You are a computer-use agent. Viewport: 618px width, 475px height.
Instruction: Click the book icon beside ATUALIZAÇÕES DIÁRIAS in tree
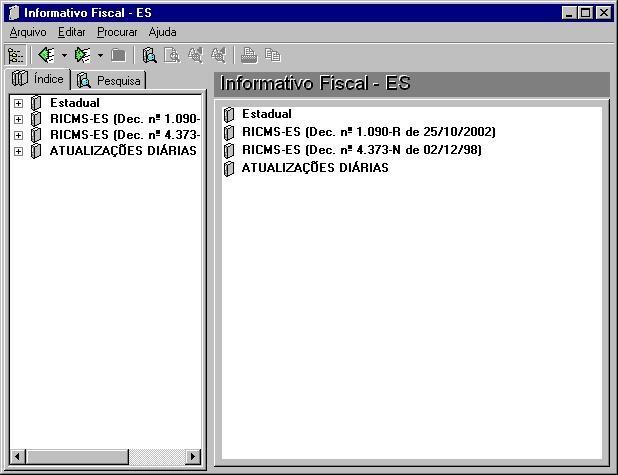point(36,151)
